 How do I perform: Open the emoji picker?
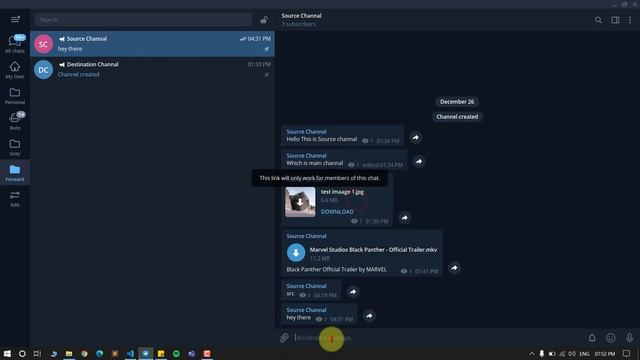[x=611, y=338]
